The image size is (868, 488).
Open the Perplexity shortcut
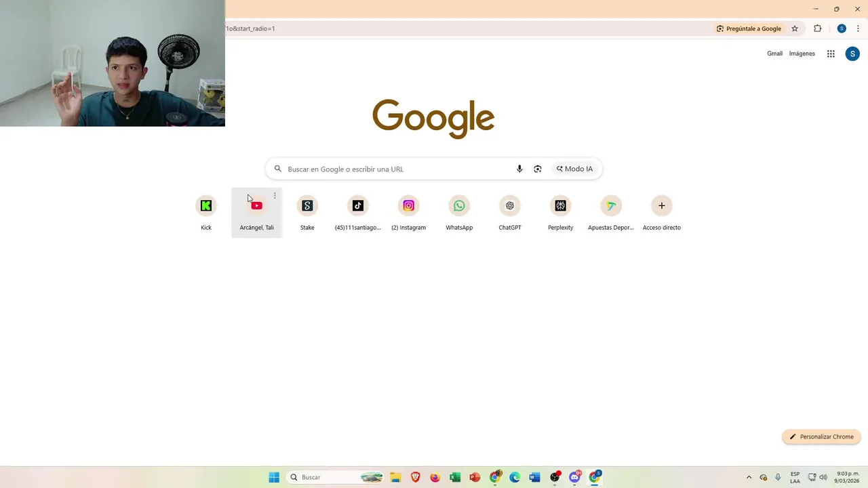560,213
